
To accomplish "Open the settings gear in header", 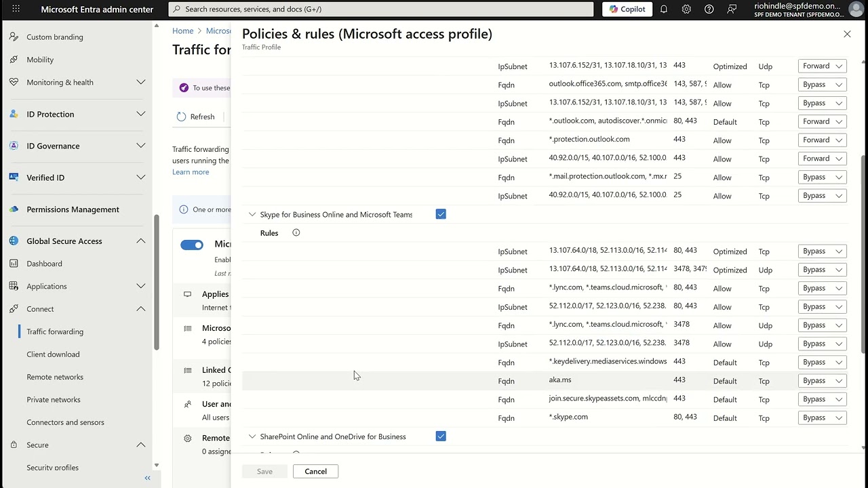I will click(686, 9).
